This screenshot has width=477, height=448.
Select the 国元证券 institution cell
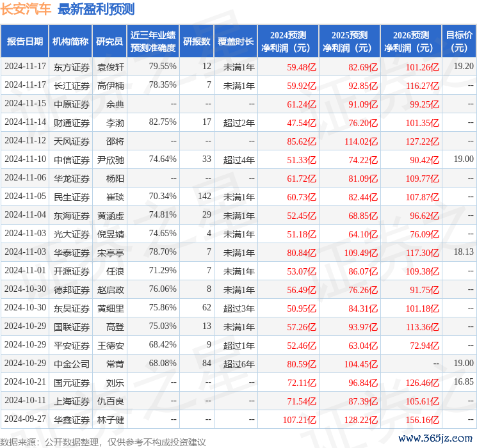[72, 382]
